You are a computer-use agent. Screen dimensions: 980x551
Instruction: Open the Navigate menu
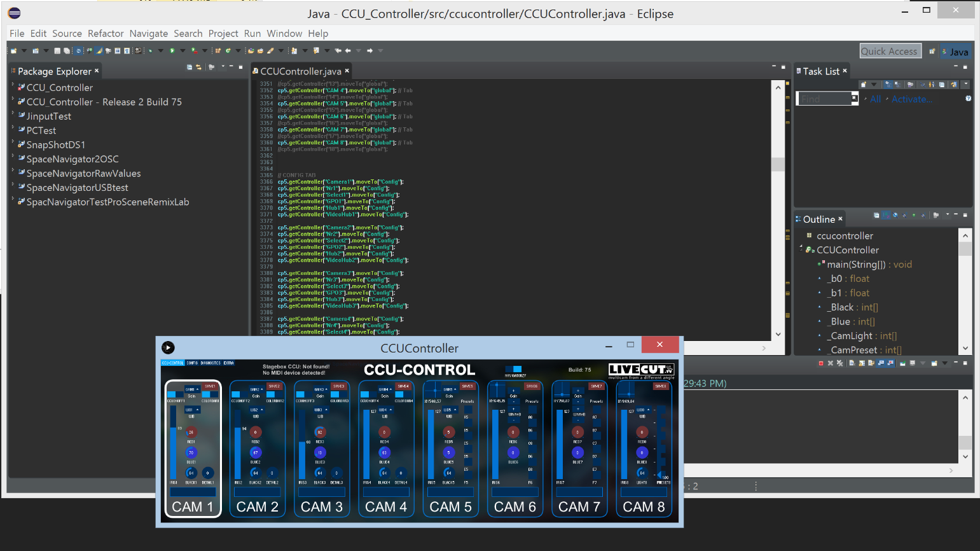point(149,34)
